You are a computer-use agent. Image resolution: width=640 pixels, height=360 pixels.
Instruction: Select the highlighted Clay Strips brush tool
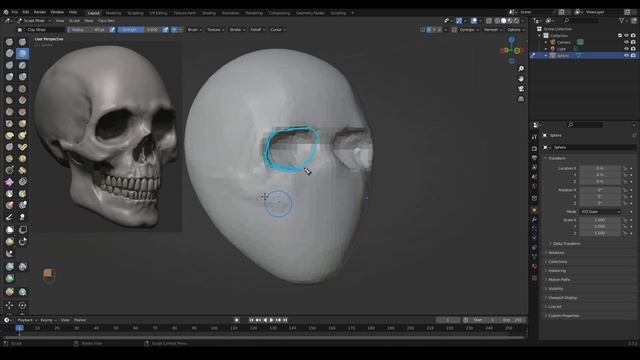pyautogui.click(x=22, y=53)
